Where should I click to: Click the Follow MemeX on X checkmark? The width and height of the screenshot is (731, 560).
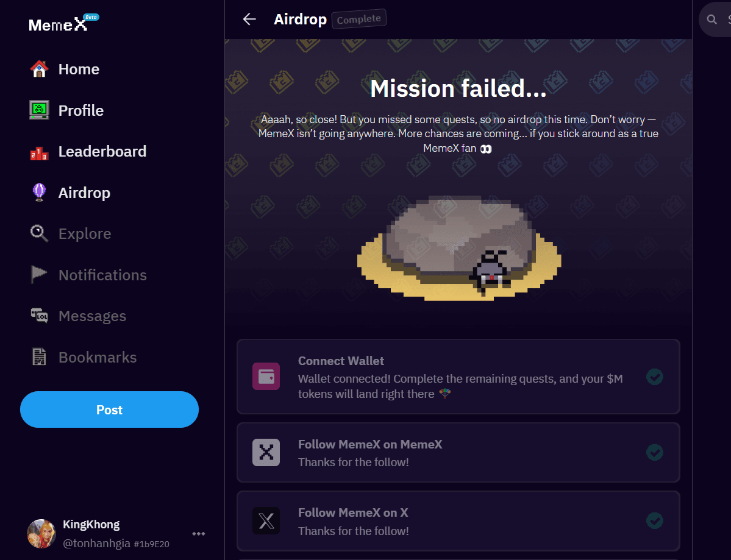tap(655, 521)
